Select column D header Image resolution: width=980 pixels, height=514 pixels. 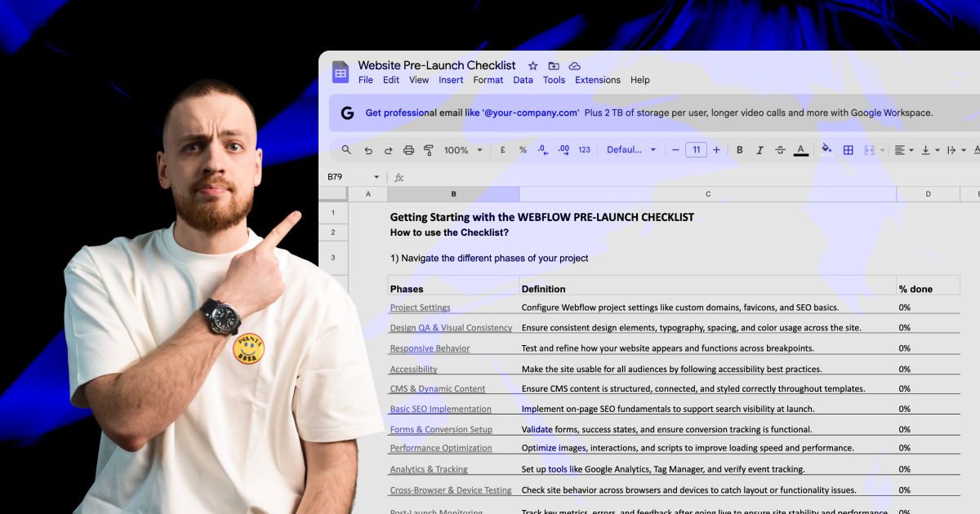click(x=928, y=194)
